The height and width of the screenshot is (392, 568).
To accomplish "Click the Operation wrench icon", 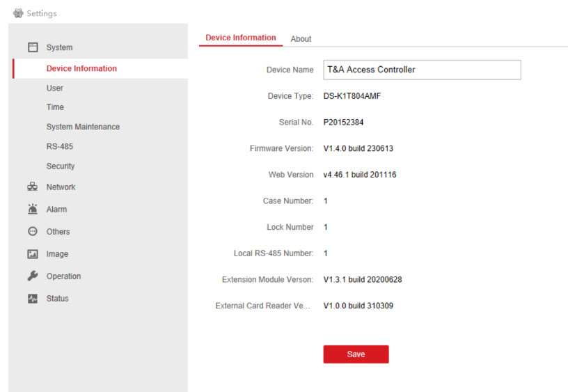I will 32,276.
